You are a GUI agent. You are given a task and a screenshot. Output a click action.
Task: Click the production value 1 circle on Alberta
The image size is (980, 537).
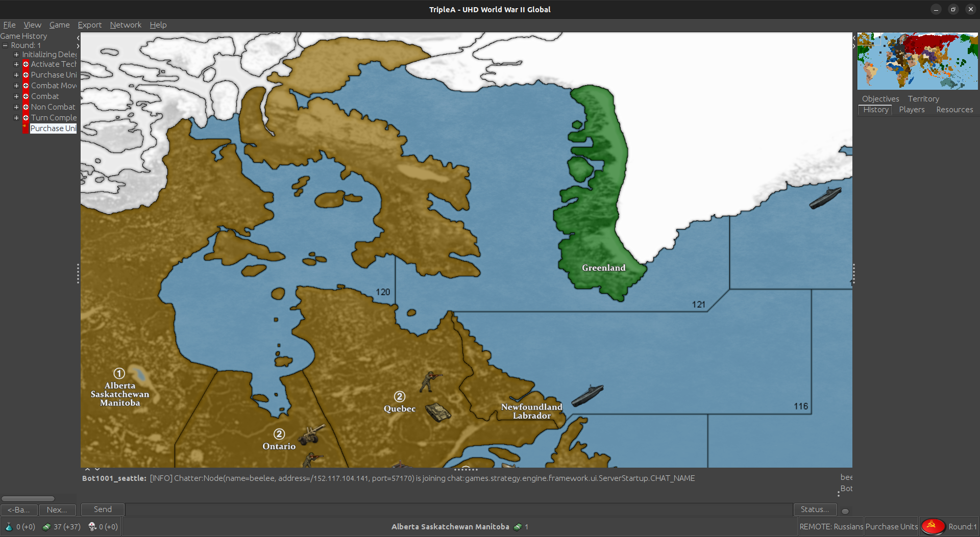(x=119, y=373)
